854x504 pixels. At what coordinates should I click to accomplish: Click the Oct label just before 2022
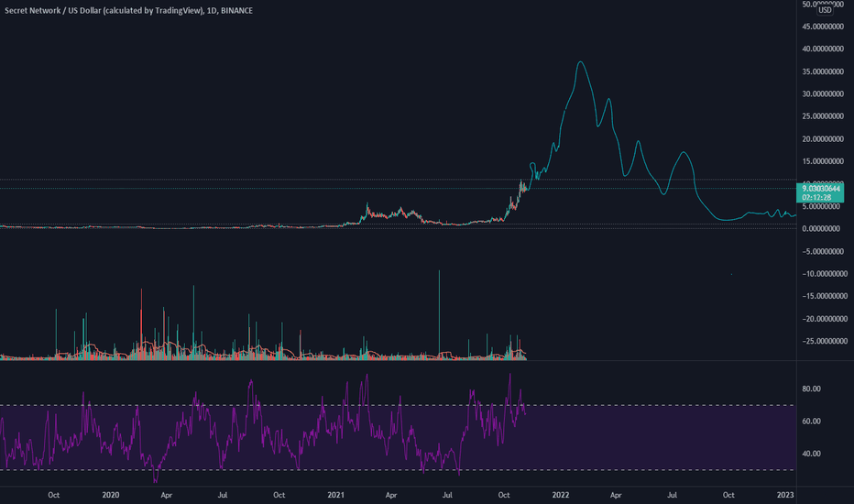[x=504, y=495]
